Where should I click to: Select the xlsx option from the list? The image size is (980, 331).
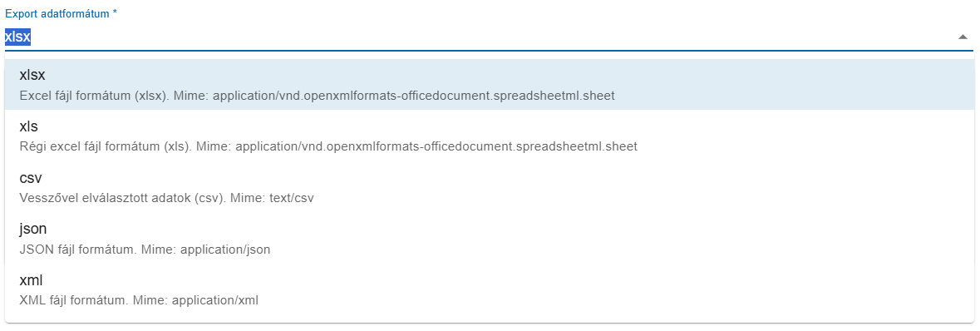click(490, 85)
